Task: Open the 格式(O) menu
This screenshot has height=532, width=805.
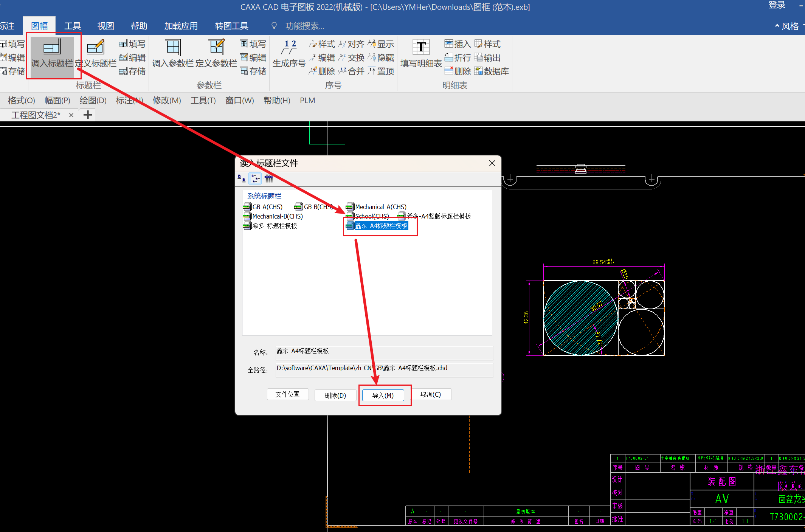Action: point(22,101)
